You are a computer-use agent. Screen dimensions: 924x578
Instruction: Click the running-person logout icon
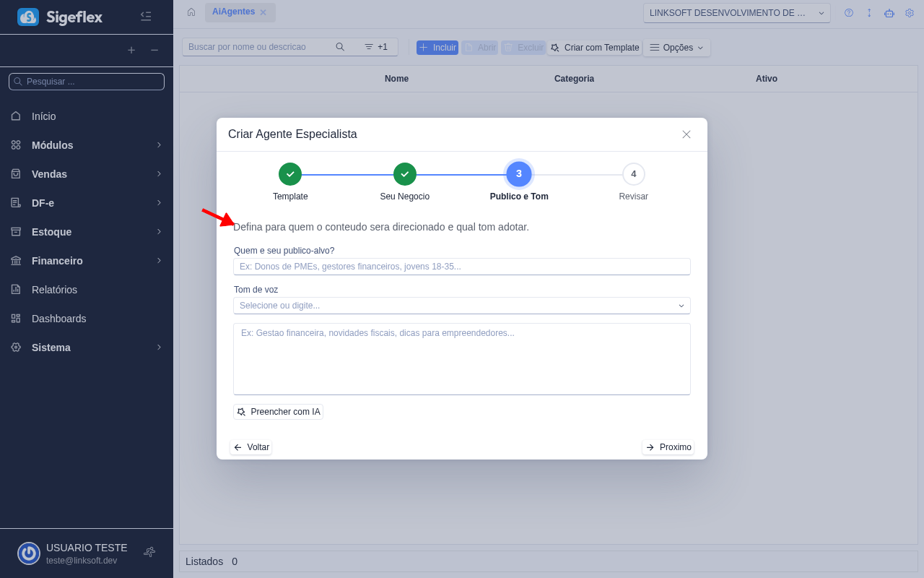pos(149,552)
